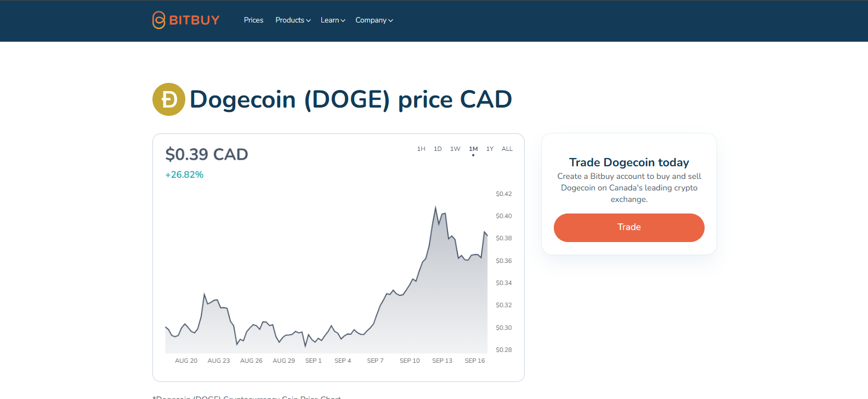
Task: Show ALL time price history
Action: [x=507, y=149]
